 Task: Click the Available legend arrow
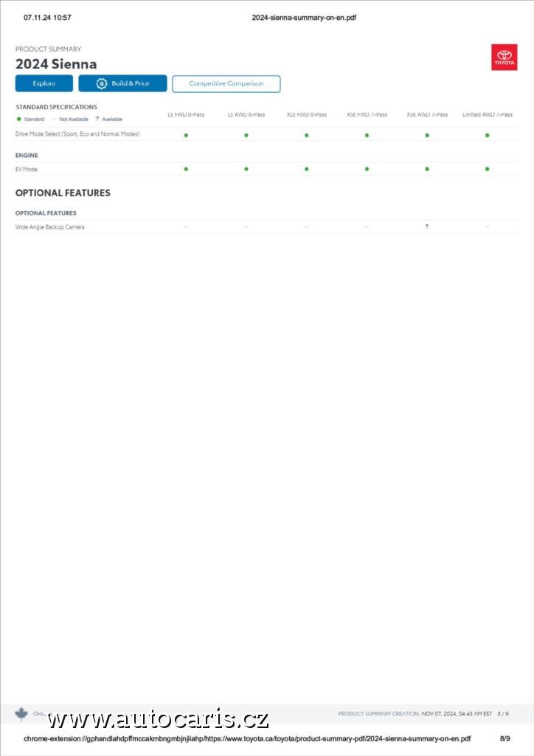tap(97, 119)
